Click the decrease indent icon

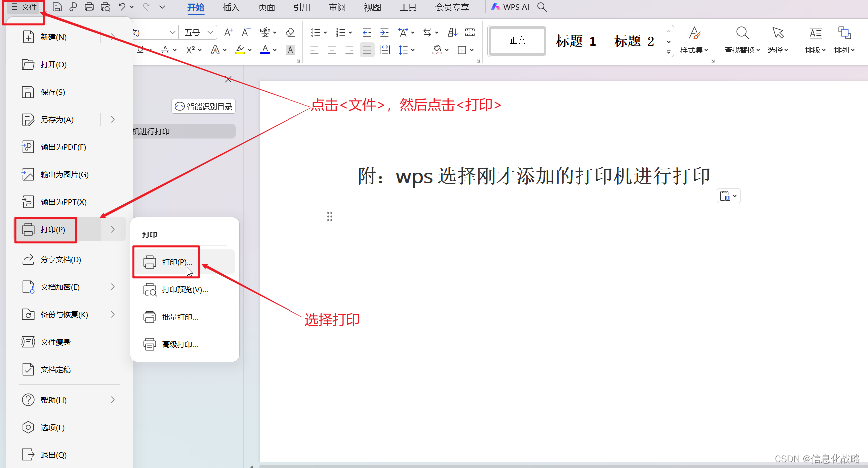pos(367,32)
